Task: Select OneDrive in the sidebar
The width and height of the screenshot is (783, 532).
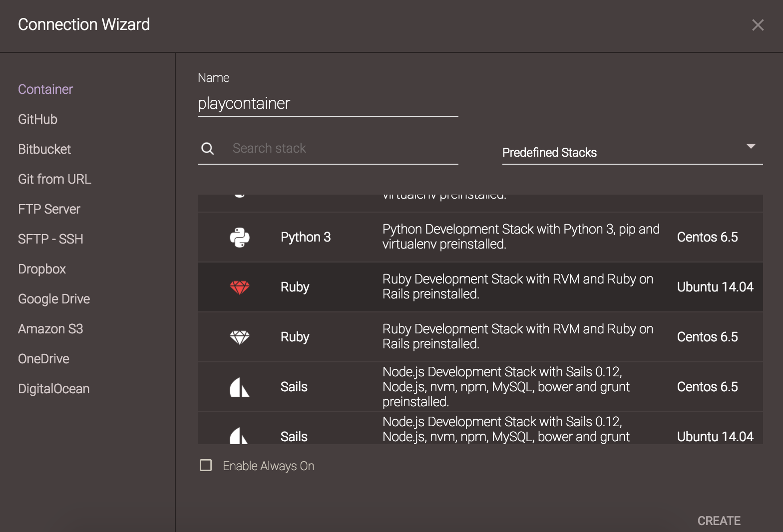Action: point(43,359)
